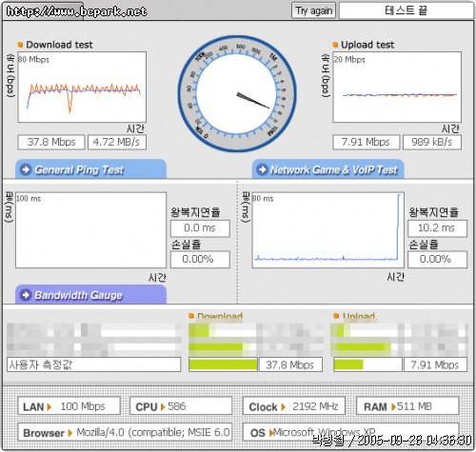Click the arrow icon on Network Game & VoIP Test
The height and width of the screenshot is (452, 476).
tap(263, 169)
